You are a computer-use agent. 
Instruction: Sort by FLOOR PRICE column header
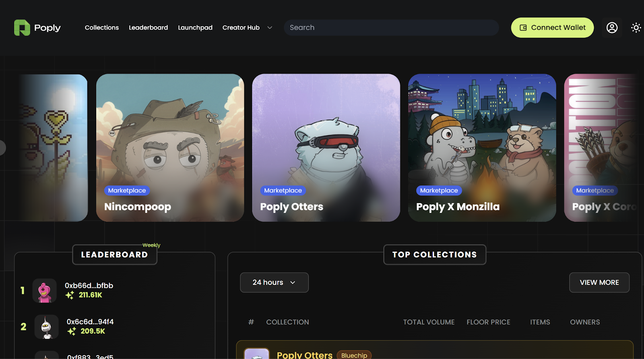tap(489, 322)
